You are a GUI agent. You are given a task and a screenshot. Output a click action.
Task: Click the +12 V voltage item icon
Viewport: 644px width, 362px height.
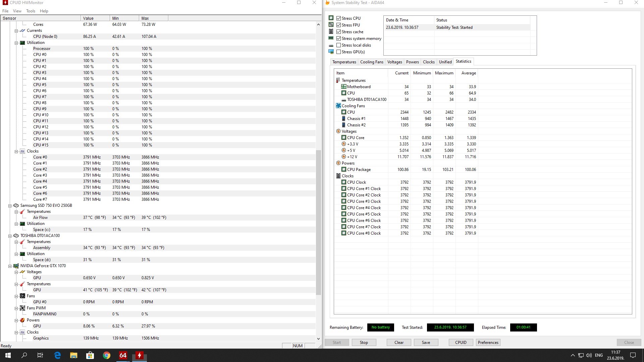343,157
